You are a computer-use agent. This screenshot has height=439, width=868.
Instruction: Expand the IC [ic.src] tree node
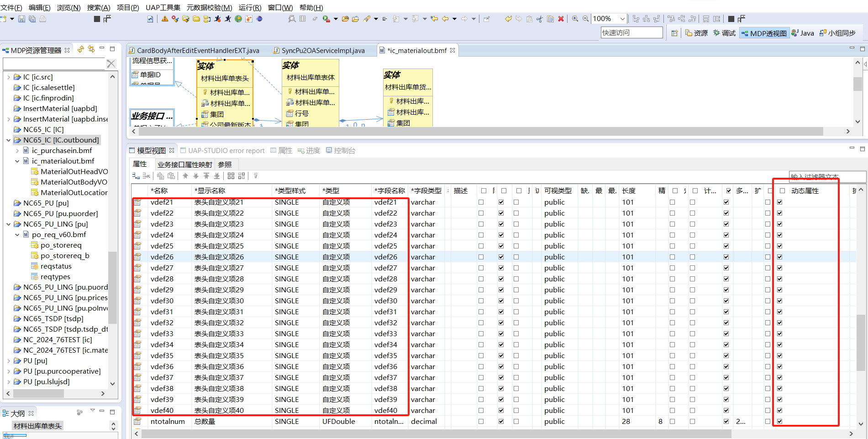point(9,77)
